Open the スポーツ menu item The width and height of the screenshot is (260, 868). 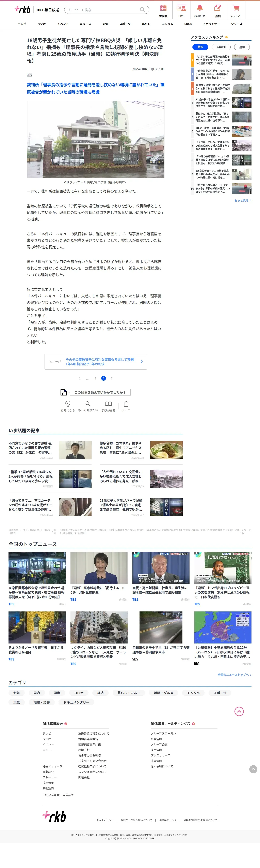[125, 24]
